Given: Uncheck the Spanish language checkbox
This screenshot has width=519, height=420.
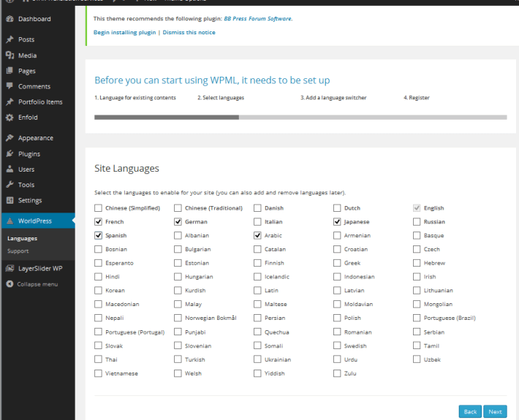Looking at the screenshot, I should pyautogui.click(x=98, y=235).
